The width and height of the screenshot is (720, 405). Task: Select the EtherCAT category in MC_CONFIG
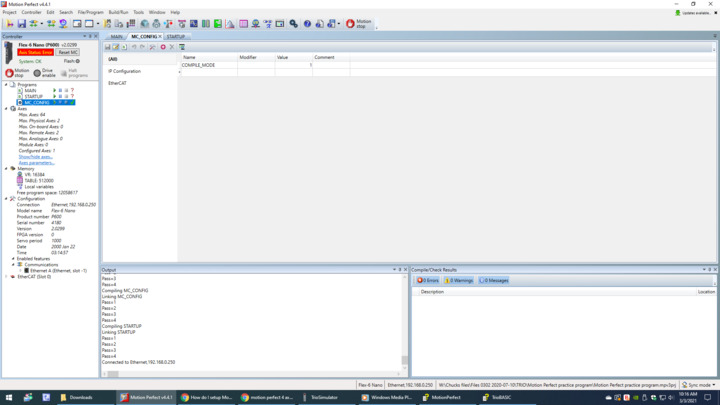[x=117, y=83]
